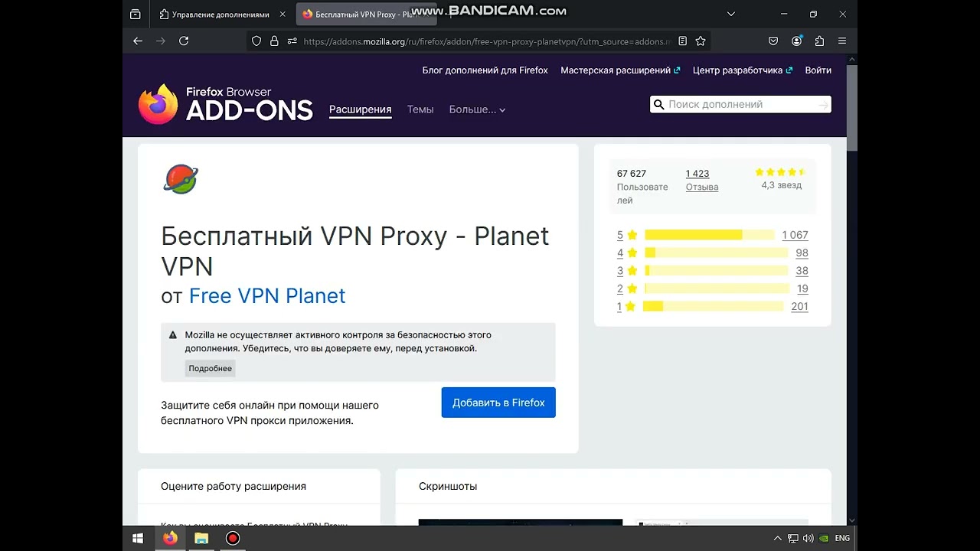Expand the Больше… dropdown menu
Image resolution: width=980 pixels, height=551 pixels.
477,109
